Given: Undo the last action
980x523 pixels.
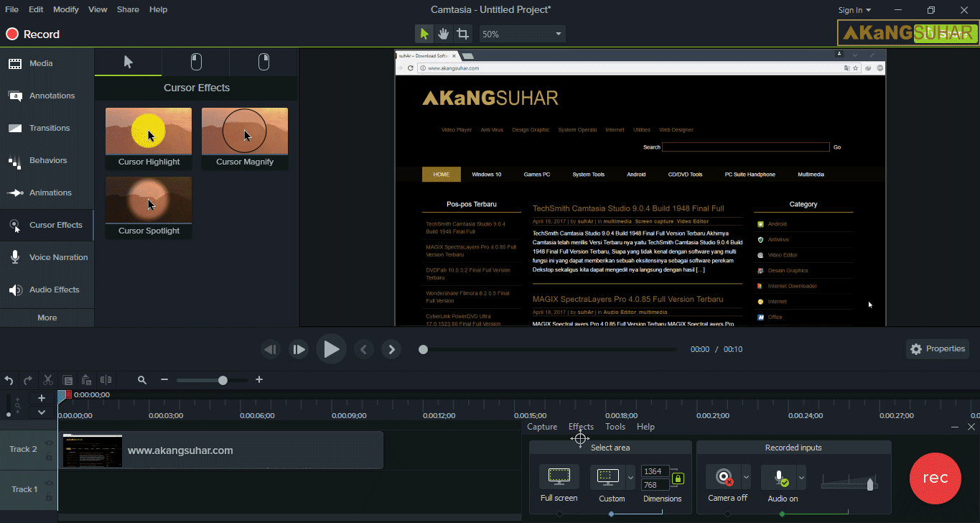Looking at the screenshot, I should (x=9, y=380).
